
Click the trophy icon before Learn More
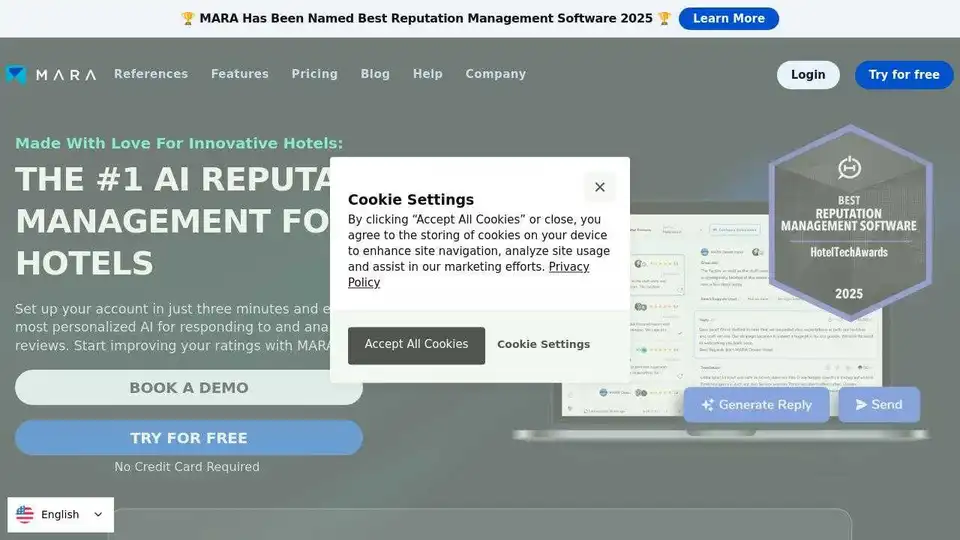point(664,18)
